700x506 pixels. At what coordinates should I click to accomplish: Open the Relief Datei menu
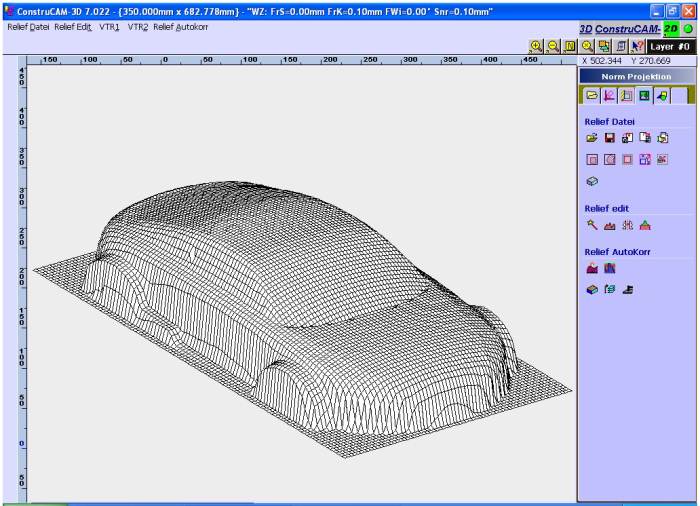tap(28, 26)
